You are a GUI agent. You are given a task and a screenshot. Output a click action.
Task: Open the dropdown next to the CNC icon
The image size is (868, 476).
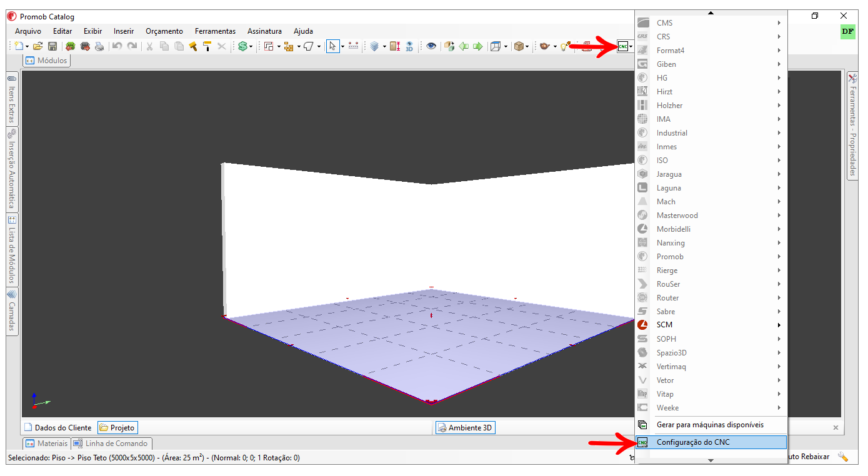coord(632,47)
